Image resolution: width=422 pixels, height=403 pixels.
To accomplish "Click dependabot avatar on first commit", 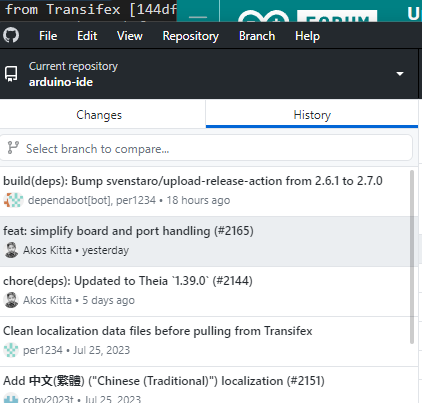I will pos(13,200).
